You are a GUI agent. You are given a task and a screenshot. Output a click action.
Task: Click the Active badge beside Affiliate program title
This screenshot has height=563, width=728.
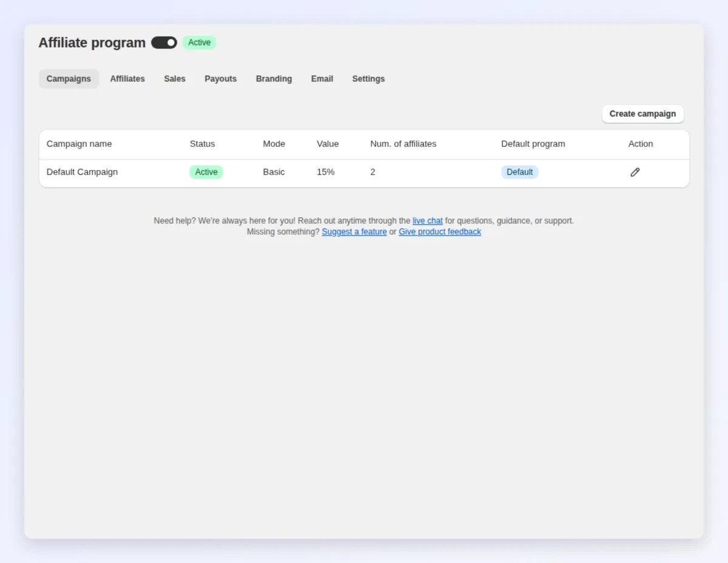pyautogui.click(x=199, y=42)
